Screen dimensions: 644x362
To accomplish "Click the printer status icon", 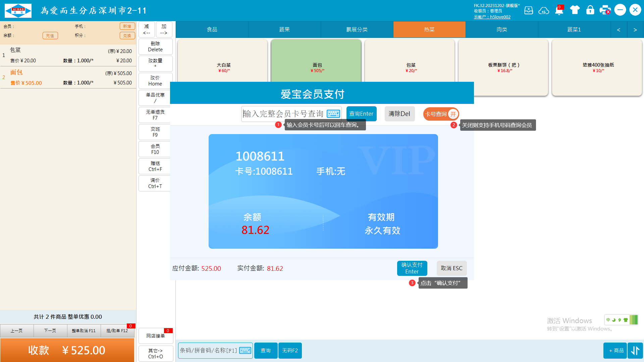I will [605, 10].
